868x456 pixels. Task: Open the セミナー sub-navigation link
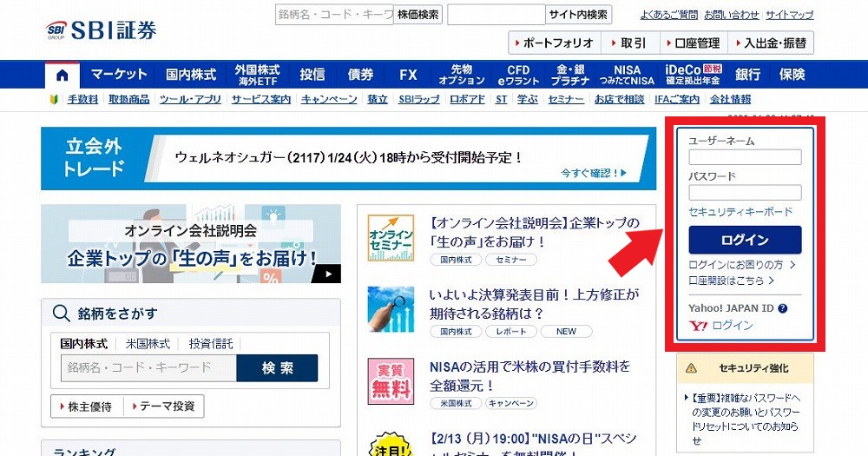click(x=566, y=99)
